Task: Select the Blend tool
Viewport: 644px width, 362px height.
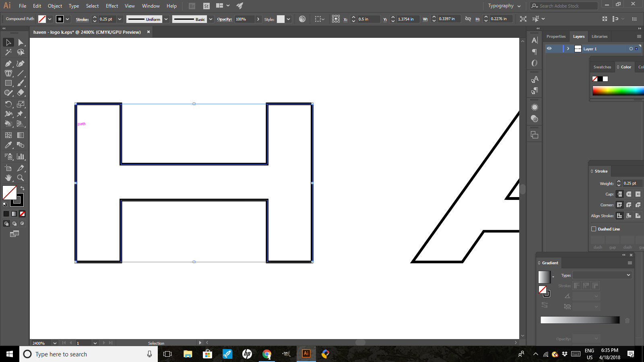Action: pyautogui.click(x=21, y=145)
